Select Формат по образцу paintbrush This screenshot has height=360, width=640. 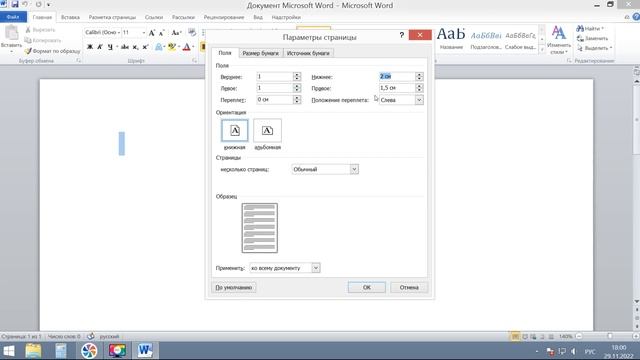[52, 51]
